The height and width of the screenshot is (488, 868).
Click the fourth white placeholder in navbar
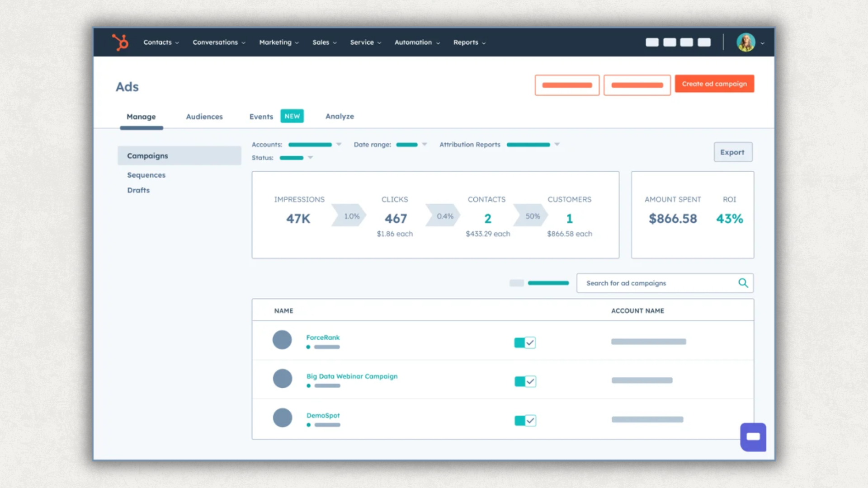(704, 42)
